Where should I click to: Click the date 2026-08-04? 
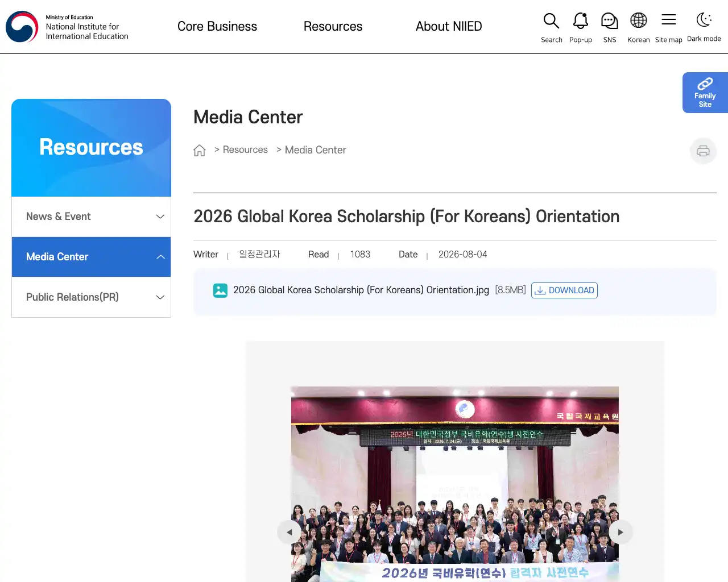(462, 254)
